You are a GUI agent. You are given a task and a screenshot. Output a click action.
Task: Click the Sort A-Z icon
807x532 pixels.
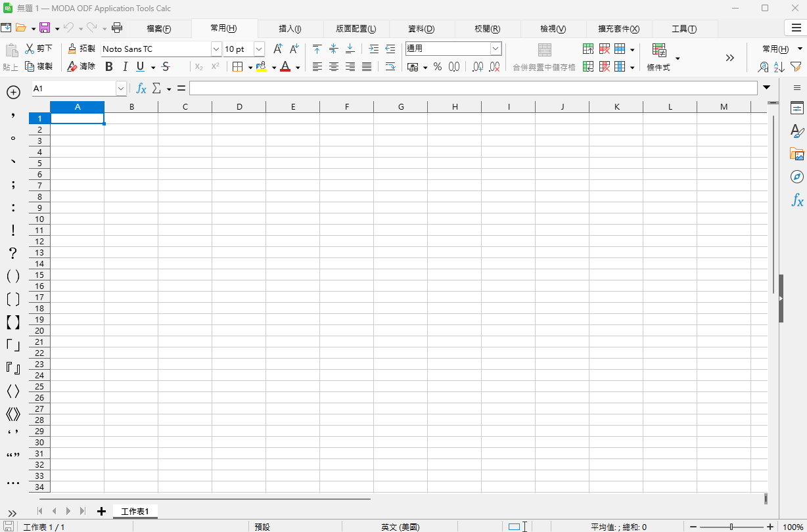pyautogui.click(x=779, y=66)
